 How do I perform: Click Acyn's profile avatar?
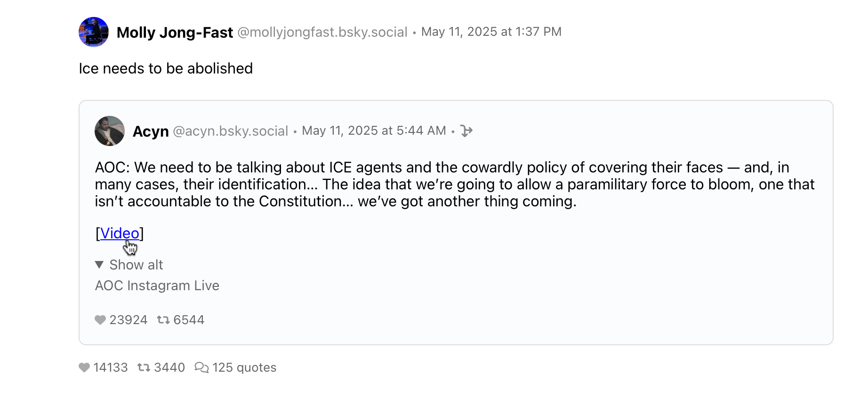coord(109,131)
